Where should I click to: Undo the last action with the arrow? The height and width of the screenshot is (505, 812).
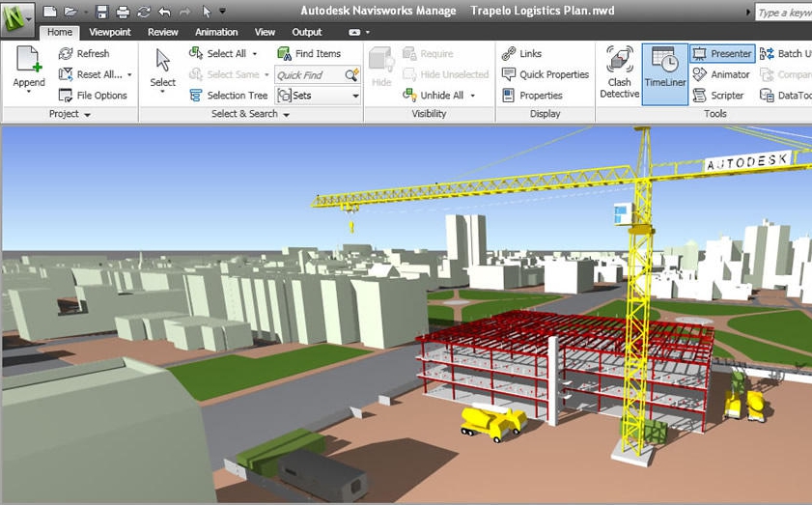pyautogui.click(x=164, y=12)
